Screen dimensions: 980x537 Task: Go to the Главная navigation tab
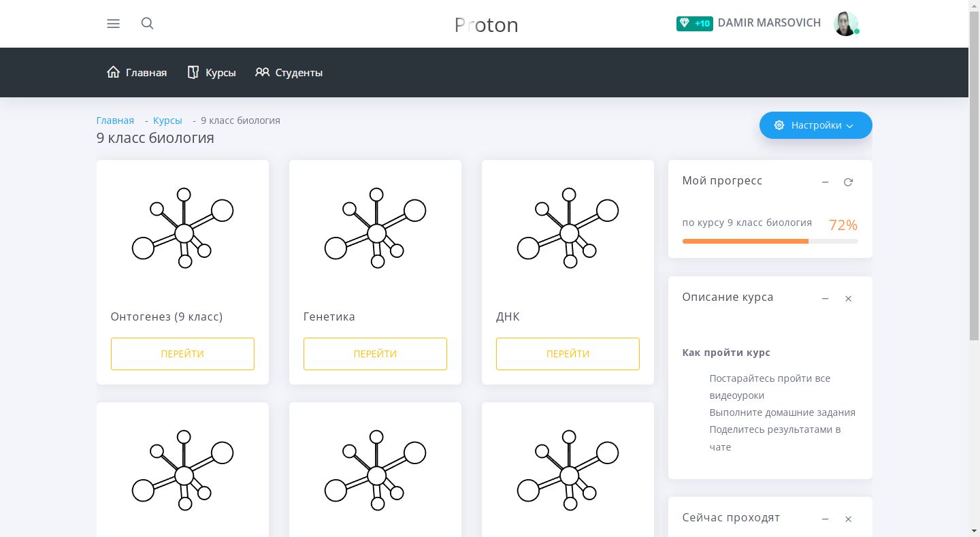coord(137,73)
